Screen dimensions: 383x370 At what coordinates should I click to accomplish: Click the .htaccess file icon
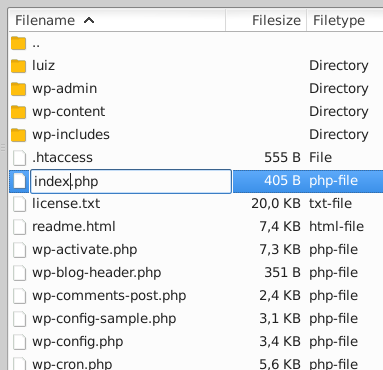click(x=19, y=158)
